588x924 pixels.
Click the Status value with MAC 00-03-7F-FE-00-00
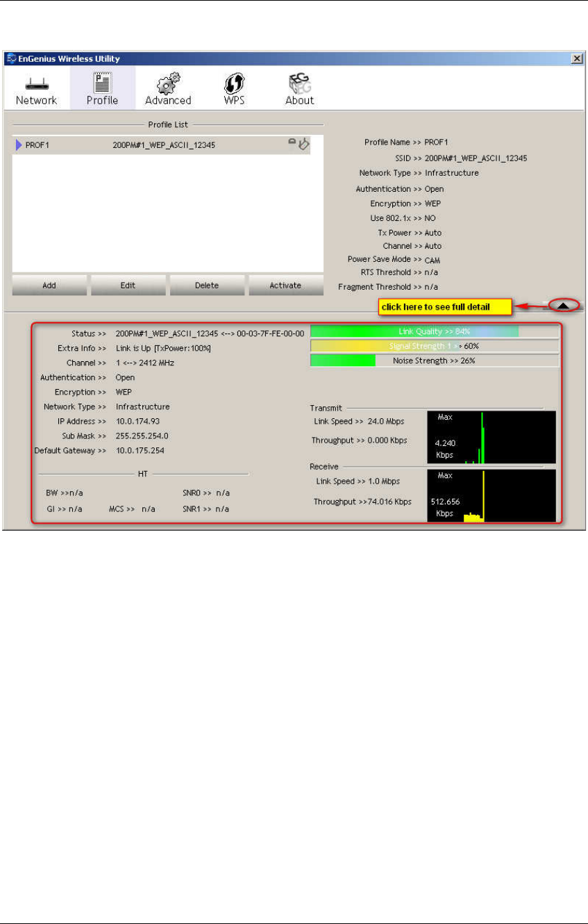210,333
